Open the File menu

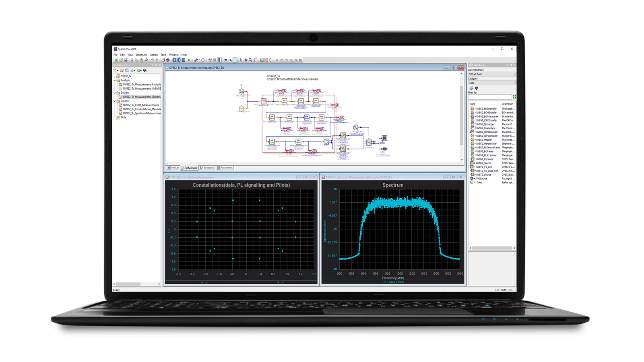116,55
